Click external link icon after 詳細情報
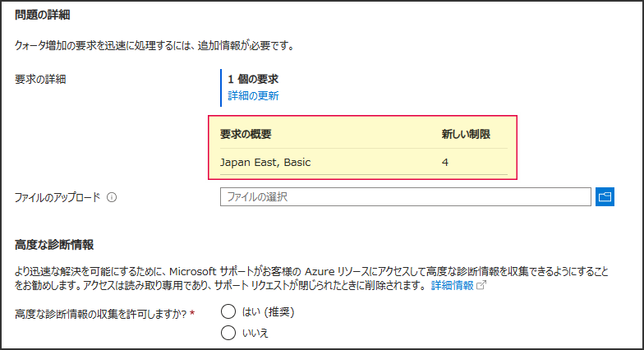Image resolution: width=644 pixels, height=350 pixels. click(x=481, y=285)
